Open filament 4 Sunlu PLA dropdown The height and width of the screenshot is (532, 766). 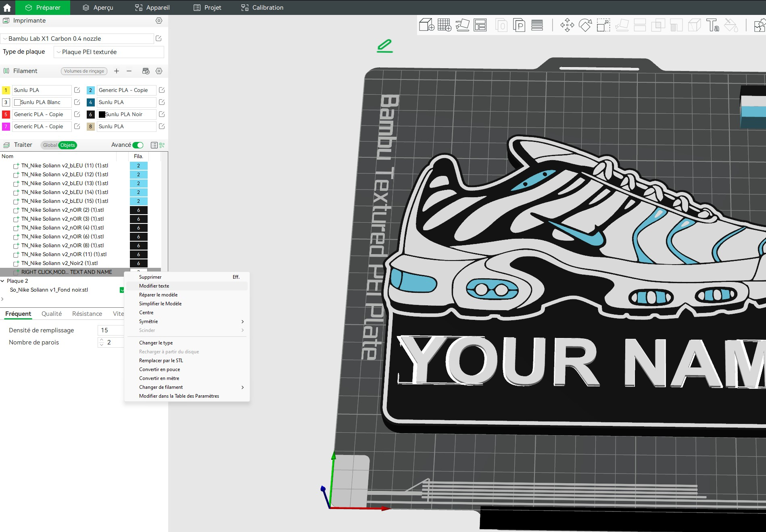126,102
